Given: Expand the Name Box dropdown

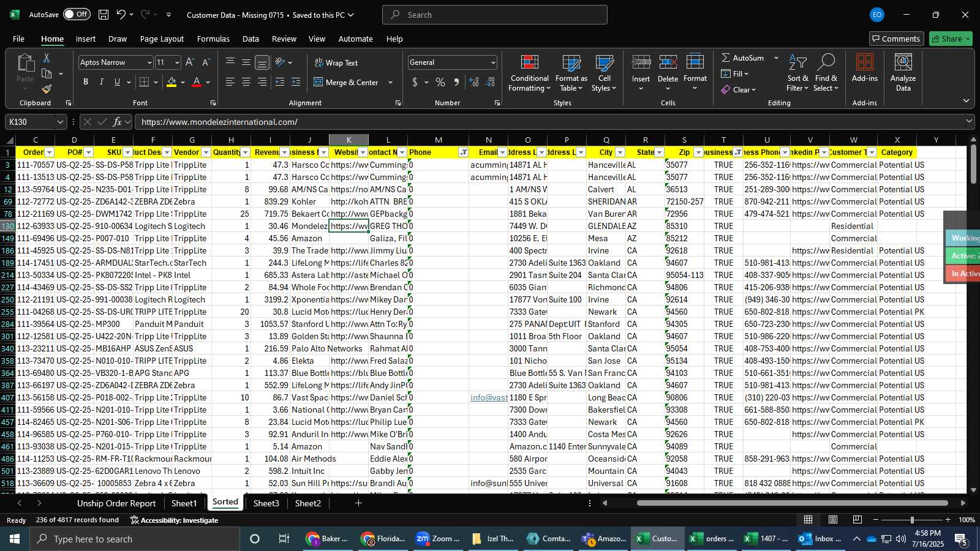Looking at the screenshot, I should (x=60, y=122).
